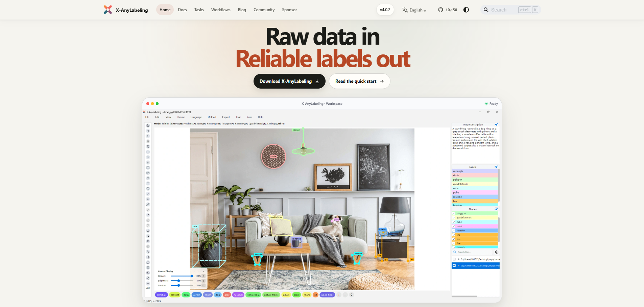
Task: Select the linestrip tool icon
Action: [148, 205]
